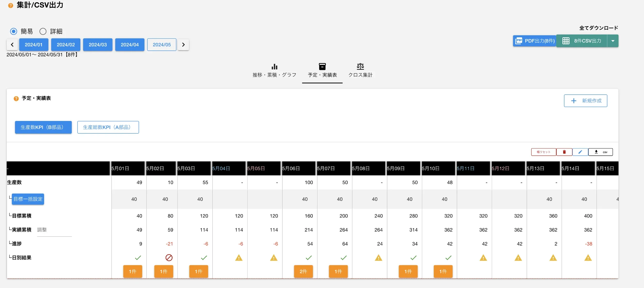Screen dimensions: 644x288
Task: Click the 目標一括設定 button
Action: pos(28,199)
